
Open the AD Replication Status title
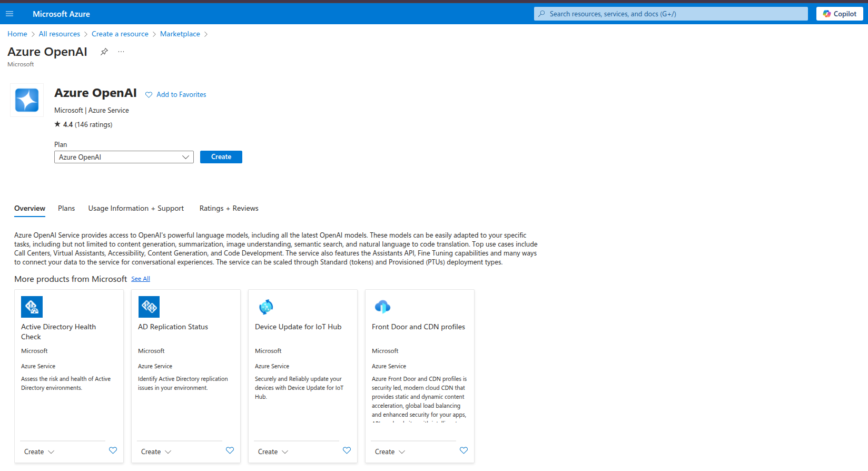click(x=173, y=327)
